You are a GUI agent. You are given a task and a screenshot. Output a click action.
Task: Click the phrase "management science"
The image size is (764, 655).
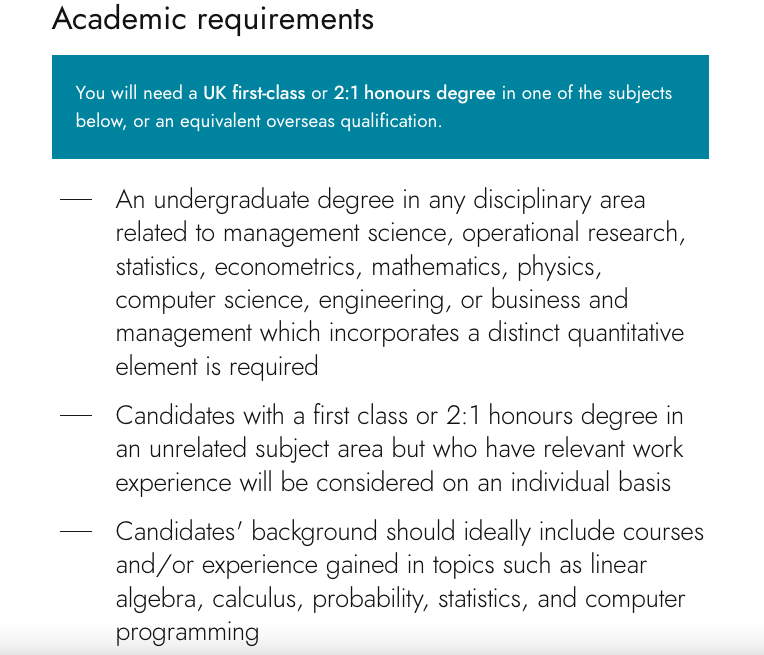tap(334, 234)
